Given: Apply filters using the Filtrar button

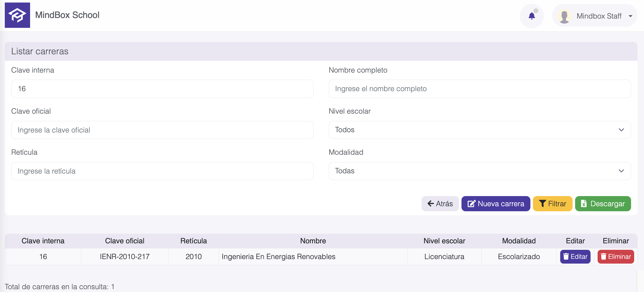Looking at the screenshot, I should coord(552,204).
